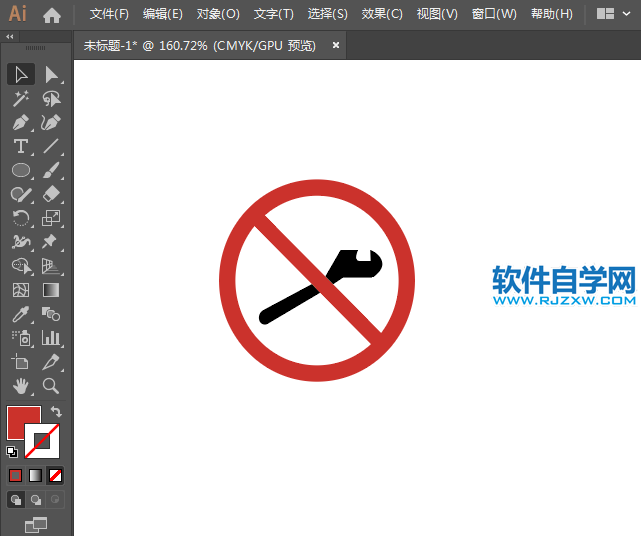Pick the Shape Builder tool
The image size is (641, 536).
[x=21, y=266]
